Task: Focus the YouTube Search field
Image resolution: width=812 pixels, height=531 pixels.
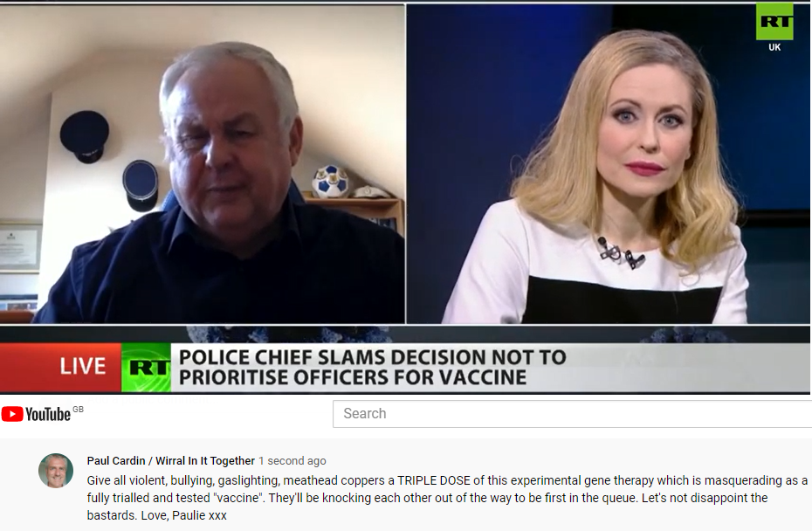Action: point(572,414)
